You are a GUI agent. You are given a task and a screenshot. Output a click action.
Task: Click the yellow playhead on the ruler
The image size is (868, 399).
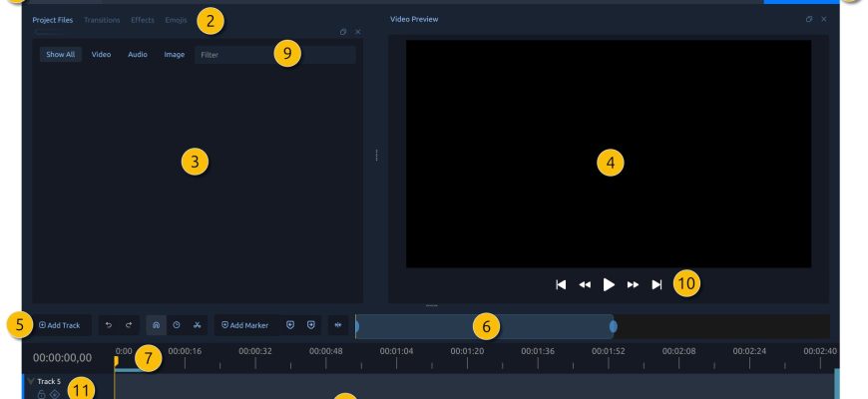click(x=116, y=361)
